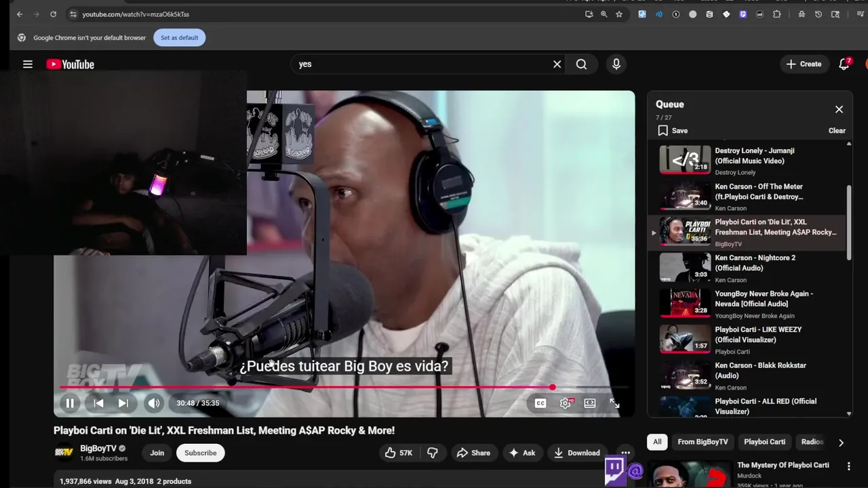Run search with magnifier button

click(581, 64)
